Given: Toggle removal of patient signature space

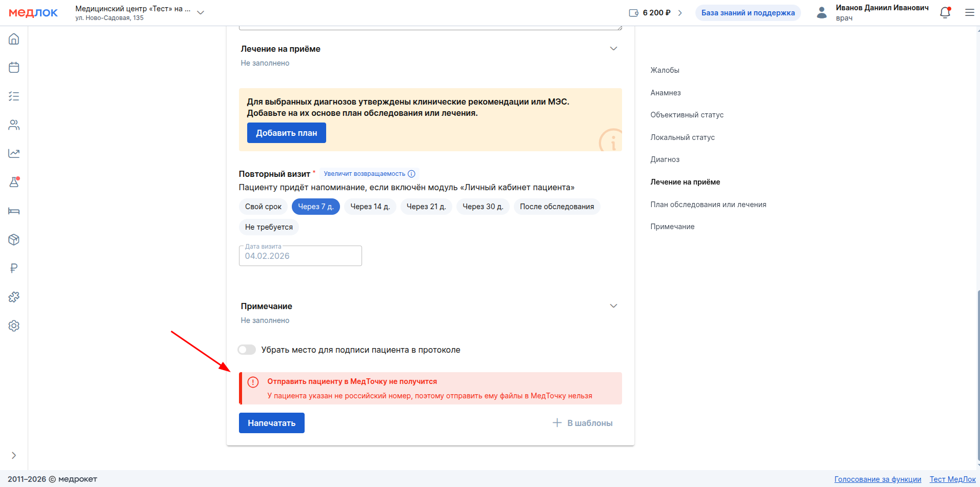Looking at the screenshot, I should (247, 350).
